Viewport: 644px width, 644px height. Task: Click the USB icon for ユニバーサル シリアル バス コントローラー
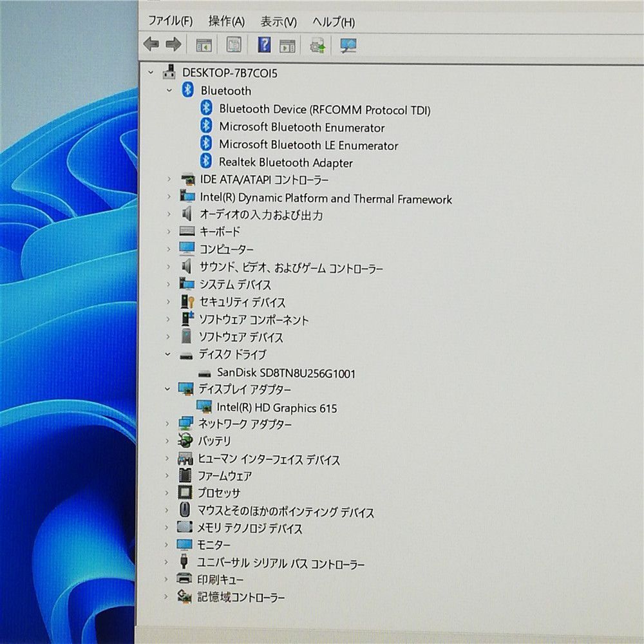tap(184, 562)
